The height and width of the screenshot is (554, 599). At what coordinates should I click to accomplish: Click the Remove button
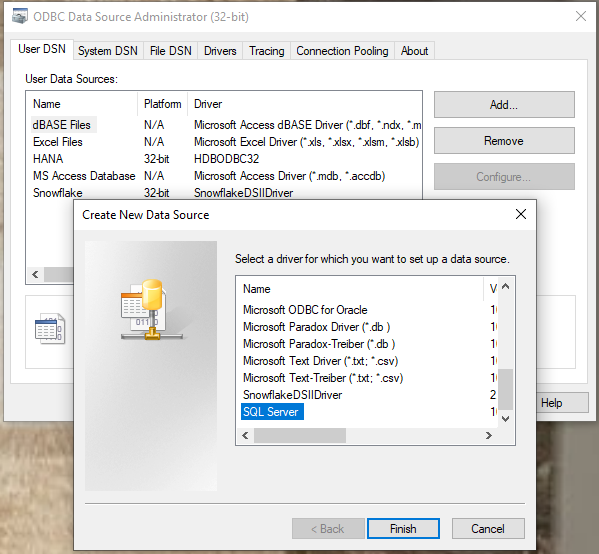click(504, 141)
